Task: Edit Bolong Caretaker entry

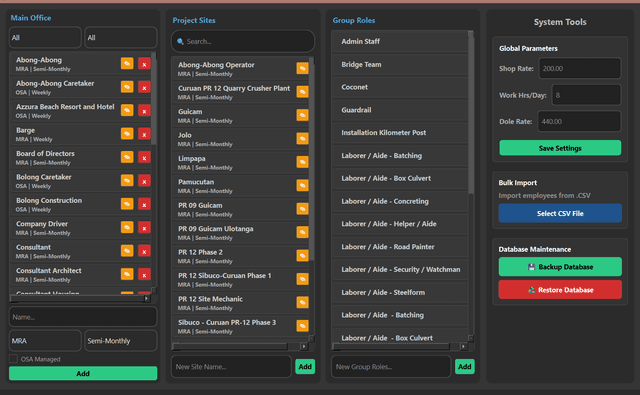Action: coord(127,180)
